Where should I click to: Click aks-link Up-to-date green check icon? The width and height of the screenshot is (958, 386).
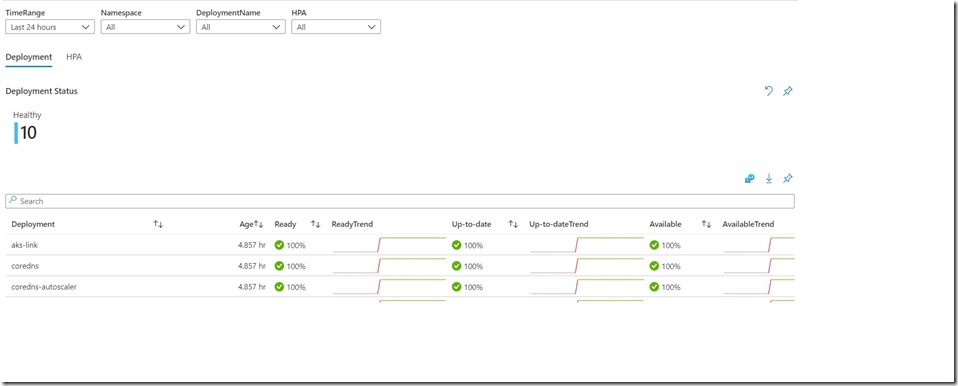point(456,245)
